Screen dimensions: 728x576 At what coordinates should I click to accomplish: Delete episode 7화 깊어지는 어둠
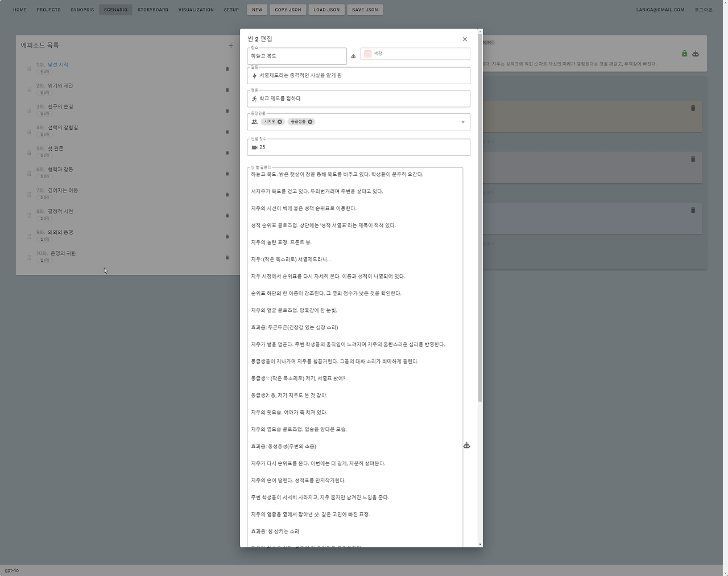[227, 195]
